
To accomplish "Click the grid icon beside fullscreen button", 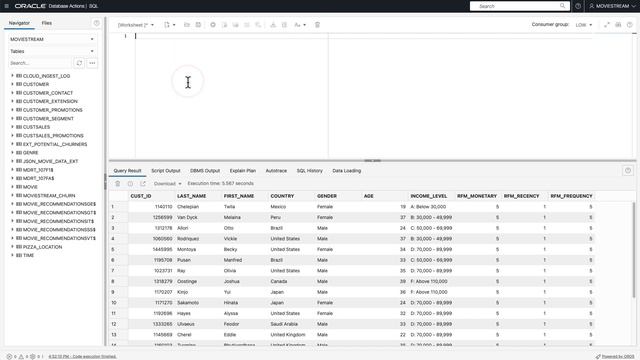I will click(618, 25).
